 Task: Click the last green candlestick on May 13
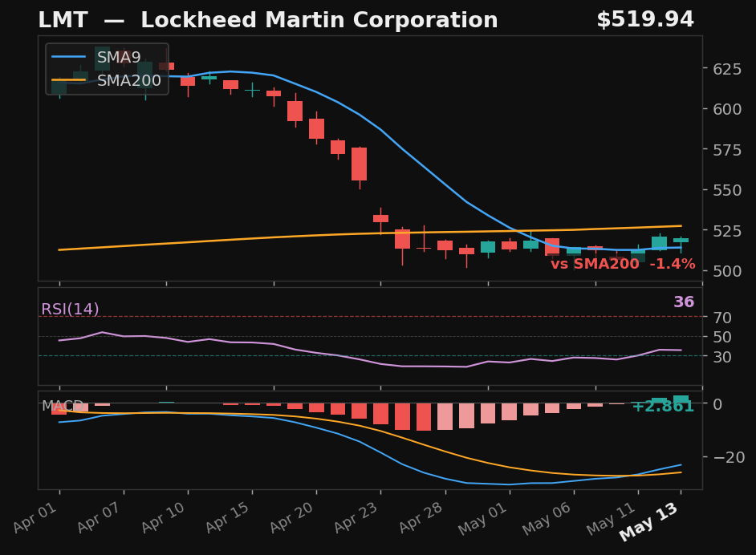681,241
